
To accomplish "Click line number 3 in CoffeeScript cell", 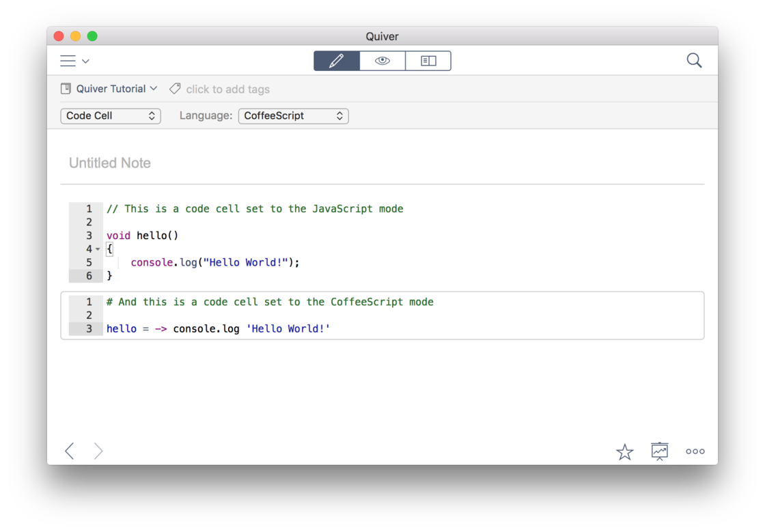I will [89, 328].
